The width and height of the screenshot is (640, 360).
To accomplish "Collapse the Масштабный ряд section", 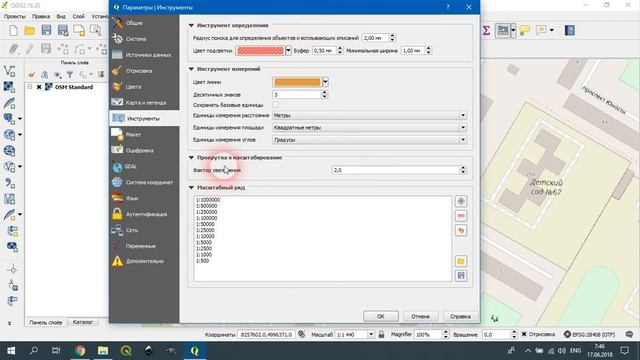I will pos(191,188).
